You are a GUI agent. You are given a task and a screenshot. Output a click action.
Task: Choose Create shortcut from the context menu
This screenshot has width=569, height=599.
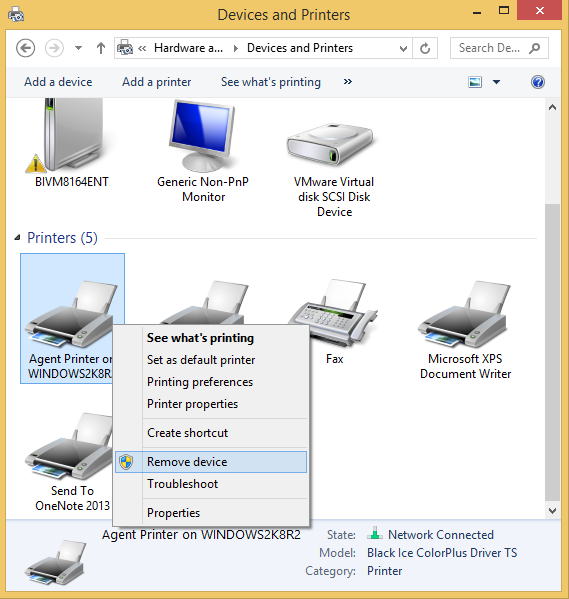pyautogui.click(x=211, y=433)
